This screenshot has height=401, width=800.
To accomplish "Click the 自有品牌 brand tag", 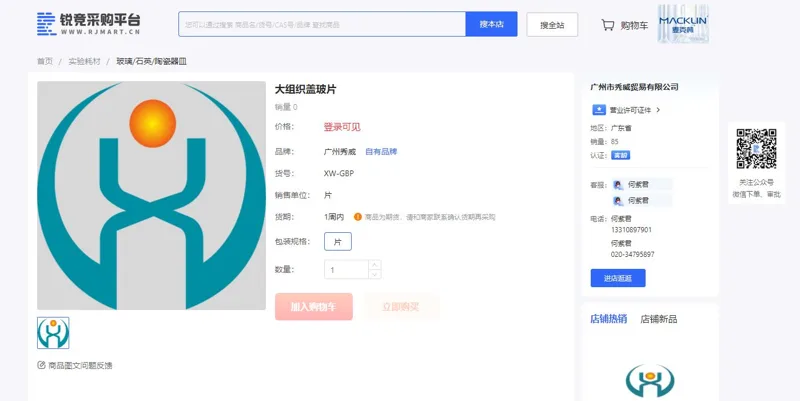I will coord(381,152).
